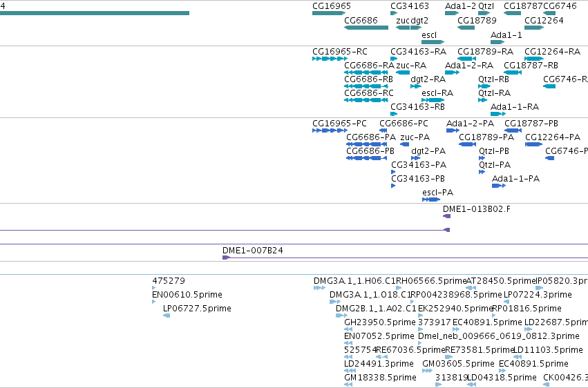588x388 pixels.
Task: Select the LD11103.5prime EST label
Action: point(547,350)
